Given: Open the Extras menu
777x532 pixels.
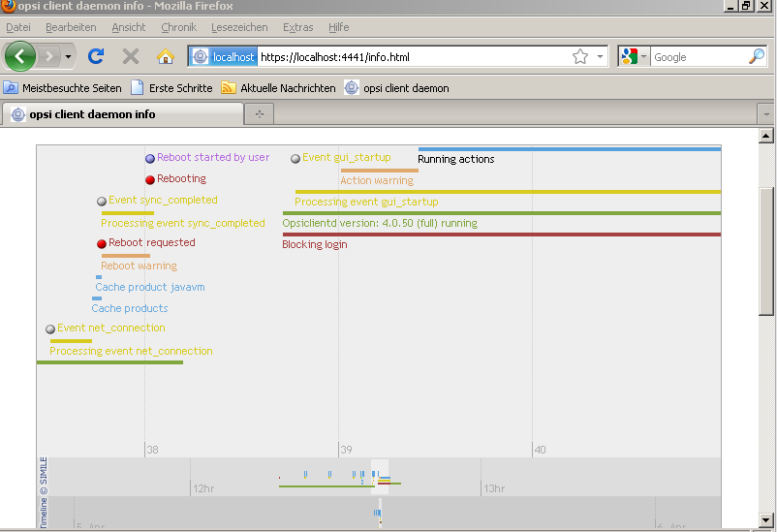Looking at the screenshot, I should (297, 27).
